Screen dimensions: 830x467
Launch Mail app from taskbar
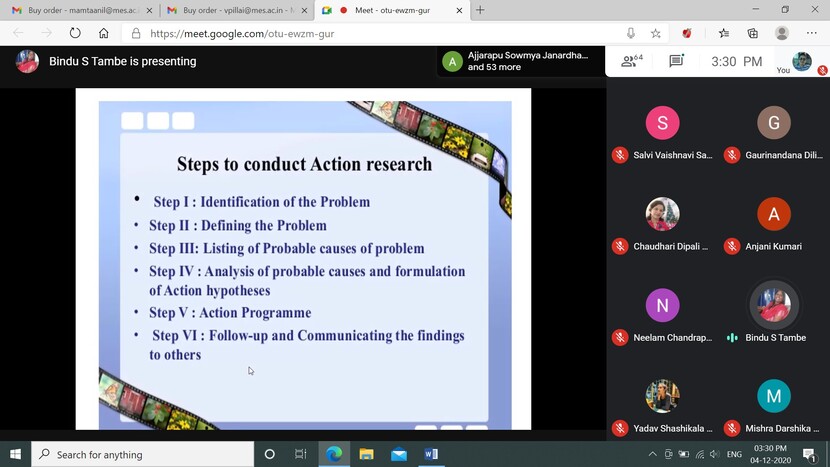tap(399, 454)
